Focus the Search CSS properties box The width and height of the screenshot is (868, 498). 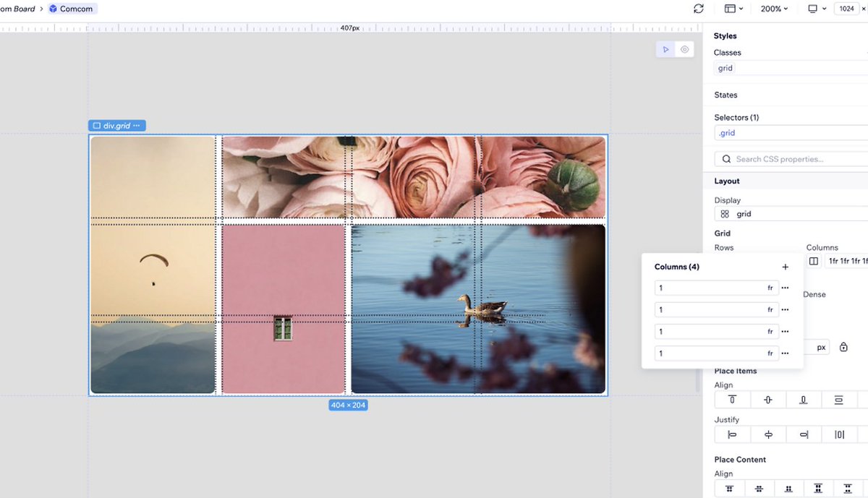791,159
